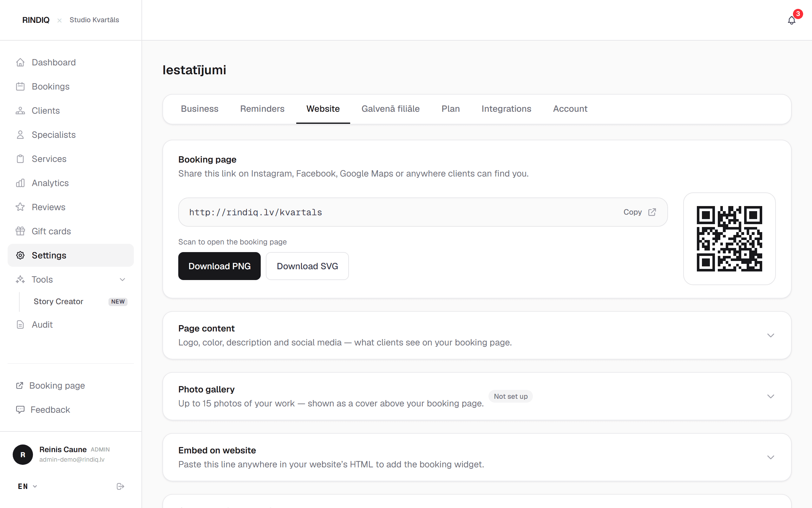Image resolution: width=812 pixels, height=508 pixels.
Task: Copy the booking page link
Action: (632, 212)
